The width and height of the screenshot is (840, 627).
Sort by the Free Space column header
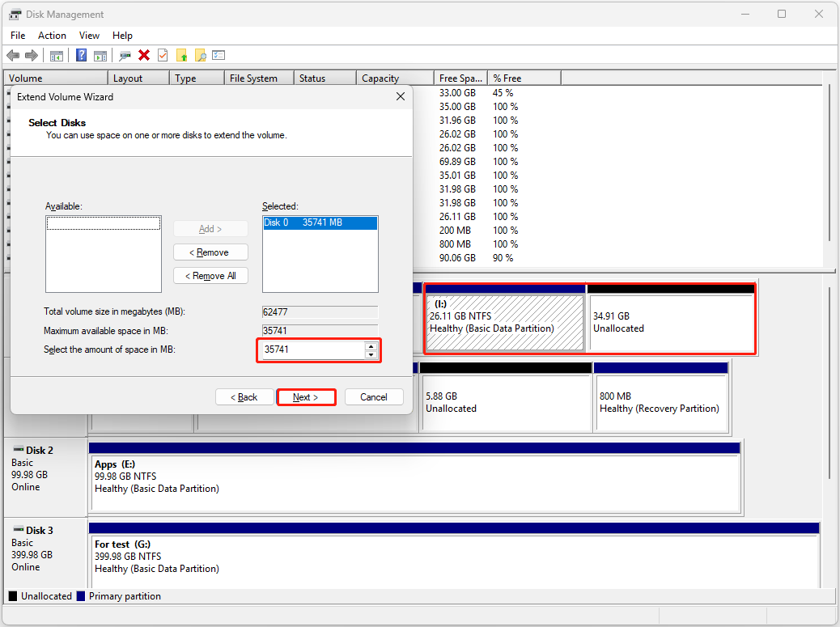click(x=460, y=78)
